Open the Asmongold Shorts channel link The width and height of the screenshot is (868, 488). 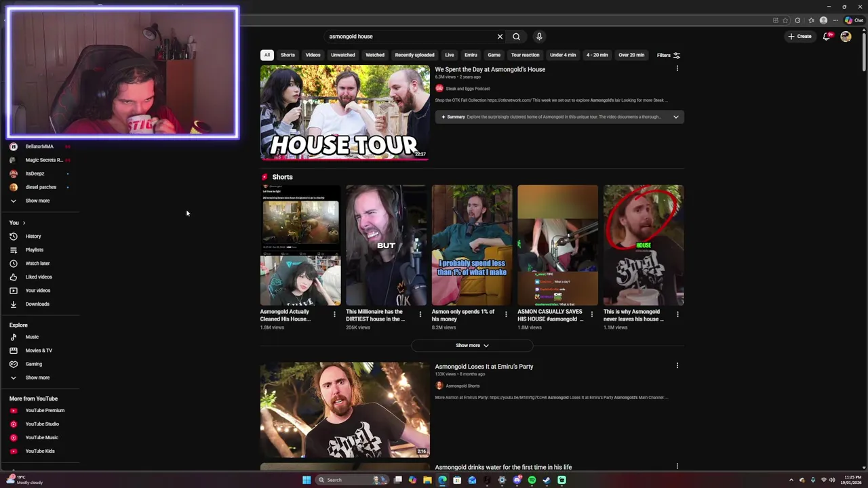pos(462,386)
